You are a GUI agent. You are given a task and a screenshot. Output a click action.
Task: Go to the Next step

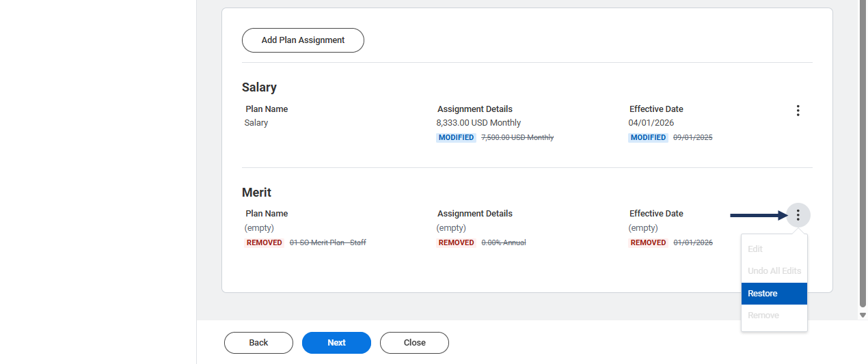point(336,343)
